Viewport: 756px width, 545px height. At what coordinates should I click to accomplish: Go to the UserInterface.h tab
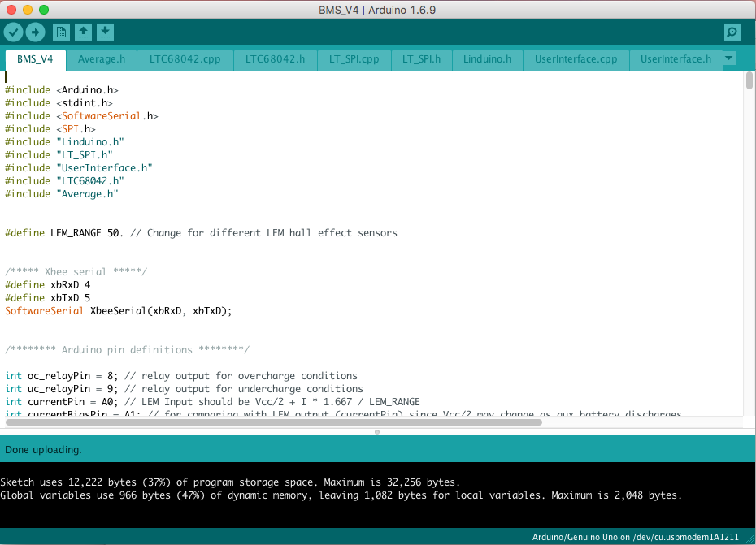tap(676, 59)
